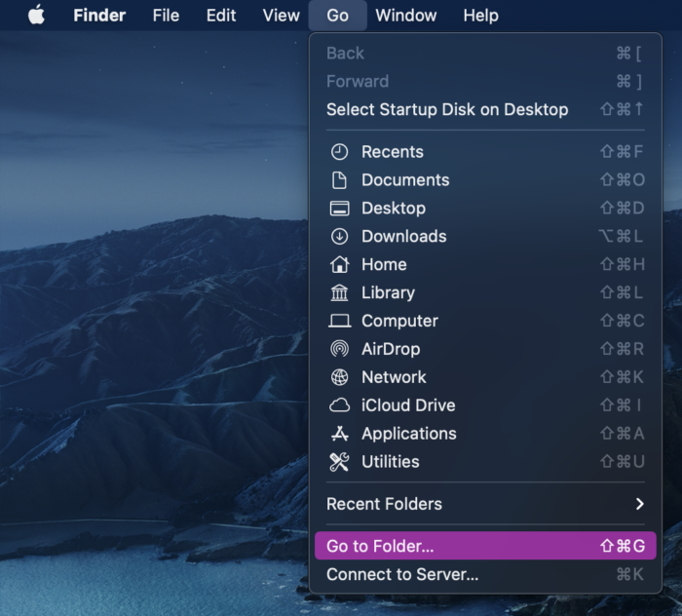Close the open Go menu
Image resolution: width=682 pixels, height=616 pixels.
pos(337,16)
